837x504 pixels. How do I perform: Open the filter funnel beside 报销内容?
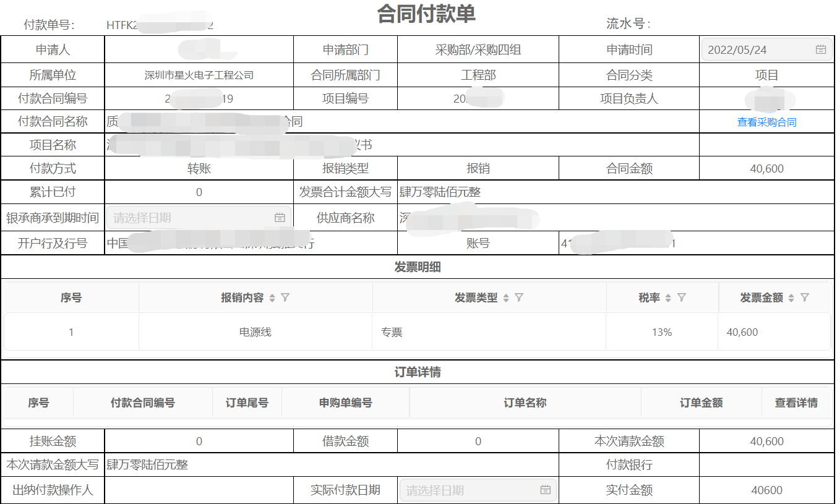(285, 297)
